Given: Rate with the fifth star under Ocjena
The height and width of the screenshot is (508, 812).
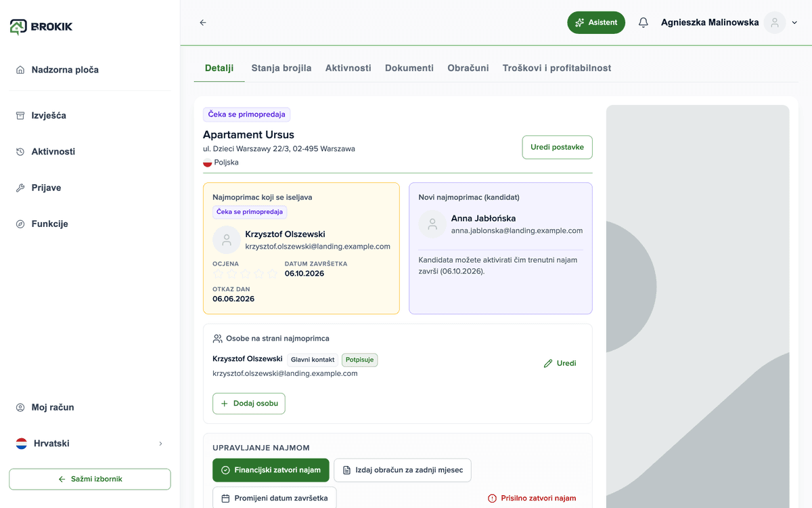Looking at the screenshot, I should [273, 274].
